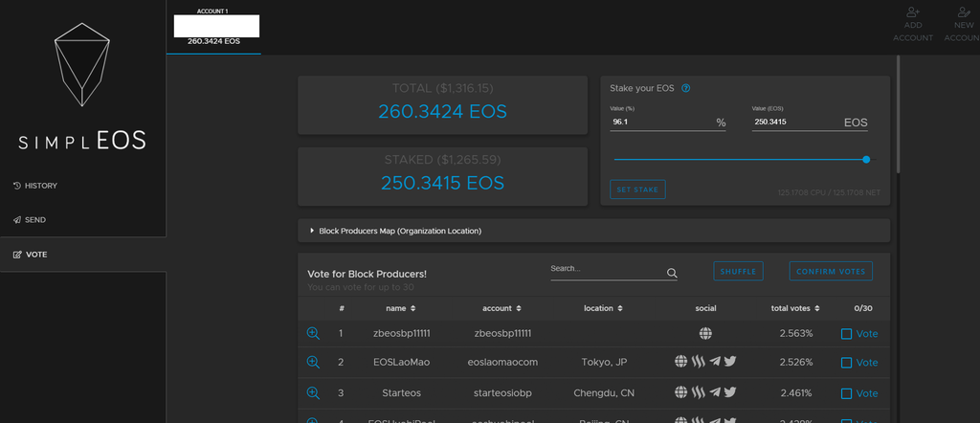This screenshot has height=423, width=980.
Task: Open Starteos Twitter icon
Action: [x=730, y=392]
